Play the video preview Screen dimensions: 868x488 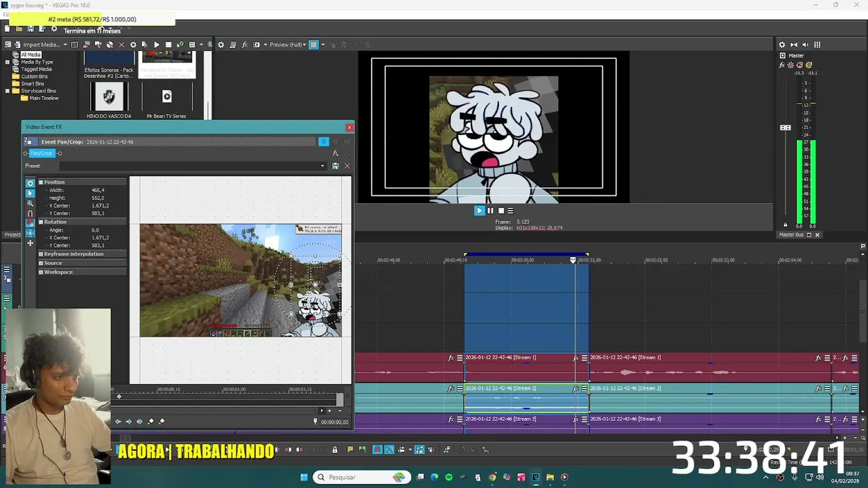[x=479, y=211]
